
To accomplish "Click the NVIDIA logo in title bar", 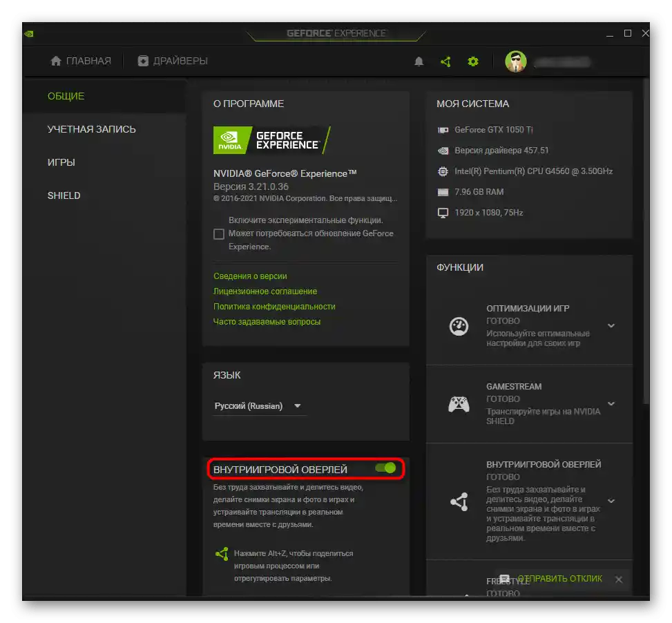I will click(29, 33).
